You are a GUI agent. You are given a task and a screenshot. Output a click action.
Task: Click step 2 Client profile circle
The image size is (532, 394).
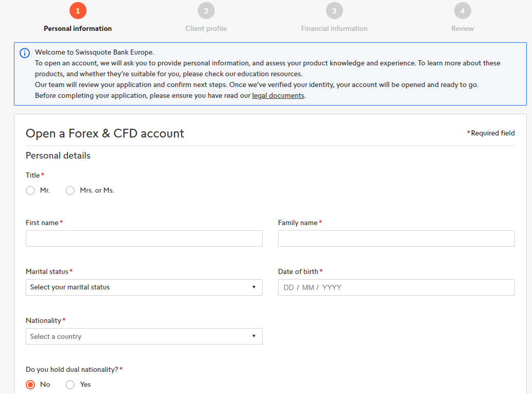click(206, 11)
